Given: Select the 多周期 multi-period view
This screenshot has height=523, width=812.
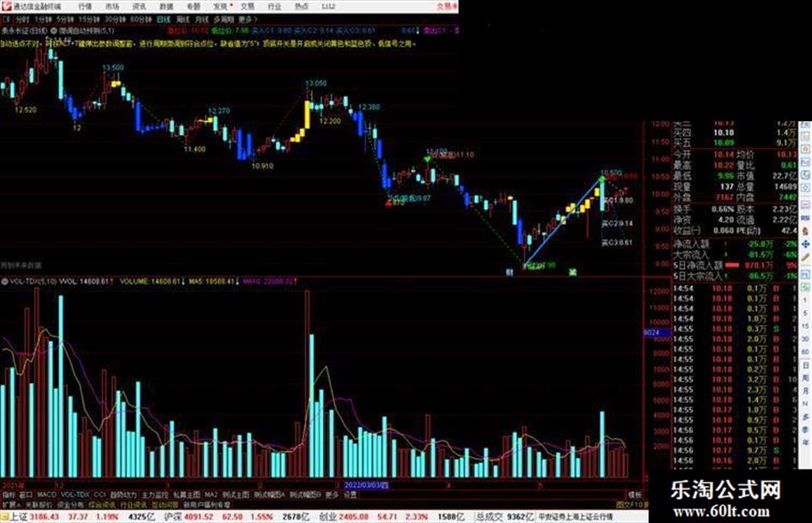Looking at the screenshot, I should [x=223, y=20].
